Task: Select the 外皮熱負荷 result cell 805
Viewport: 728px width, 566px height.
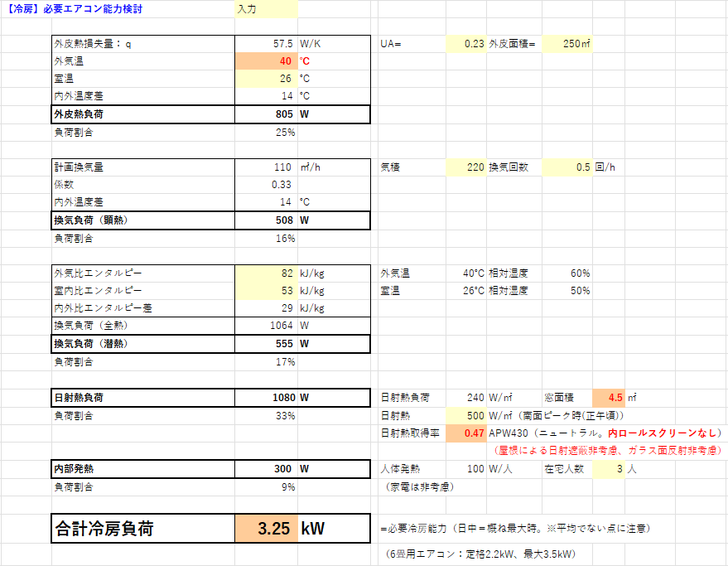Action: tap(266, 114)
